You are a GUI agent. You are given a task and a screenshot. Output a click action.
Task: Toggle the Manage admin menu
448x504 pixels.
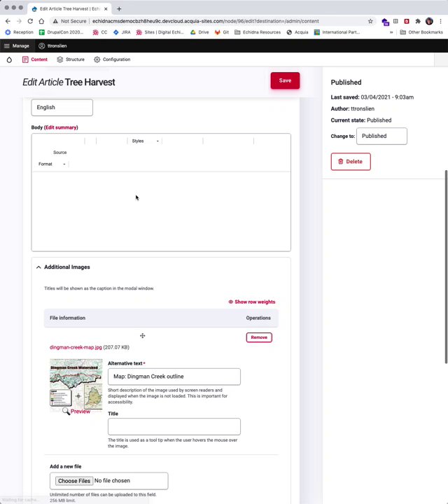coord(16,46)
